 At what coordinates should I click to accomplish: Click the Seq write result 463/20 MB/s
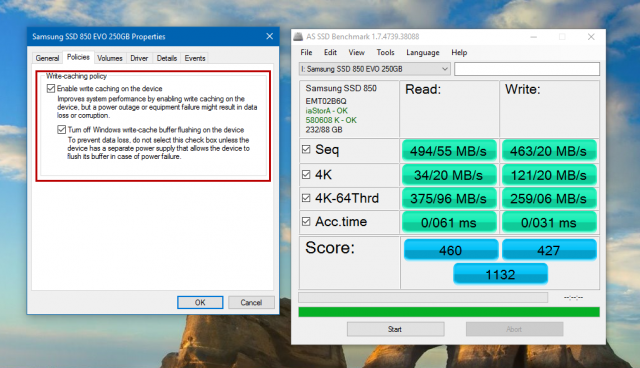(549, 151)
